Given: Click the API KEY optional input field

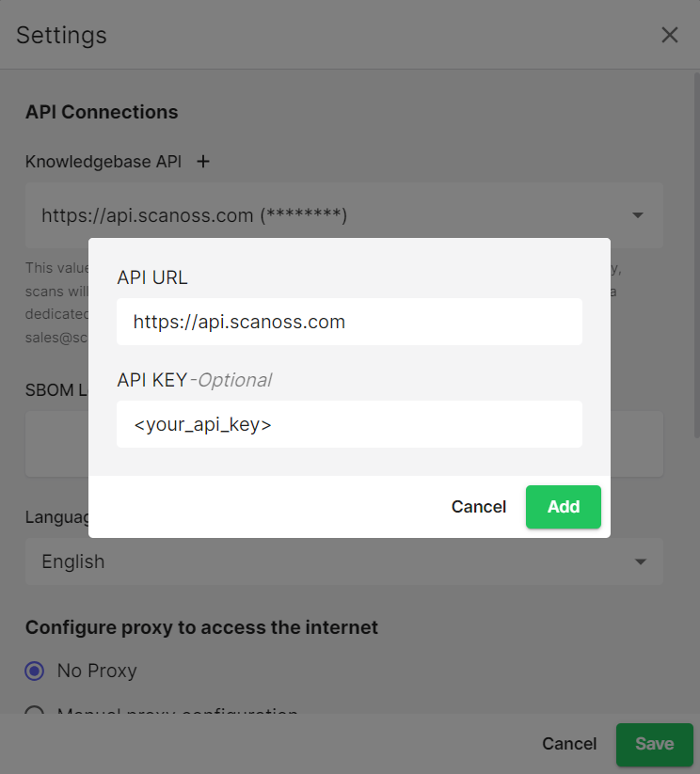Looking at the screenshot, I should click(x=349, y=423).
